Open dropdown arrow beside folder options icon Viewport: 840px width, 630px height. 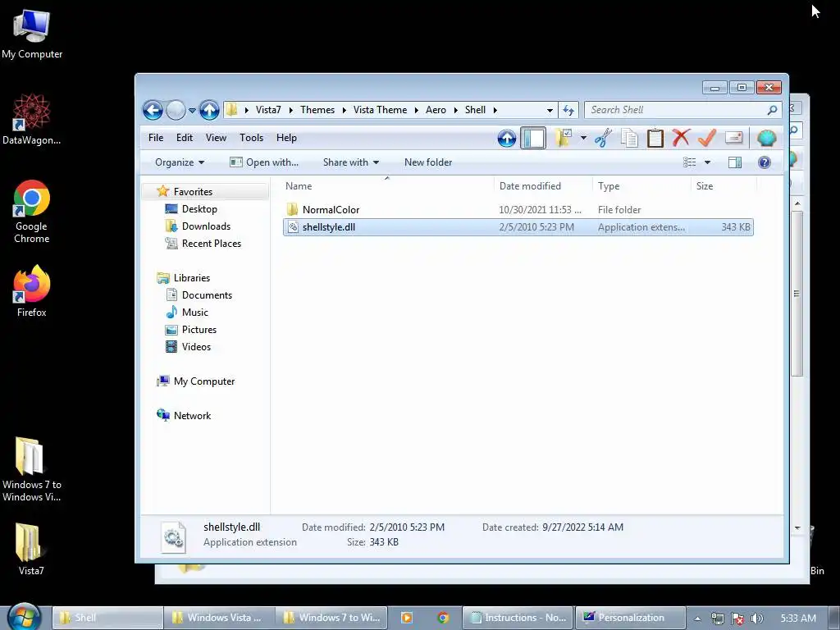point(583,138)
